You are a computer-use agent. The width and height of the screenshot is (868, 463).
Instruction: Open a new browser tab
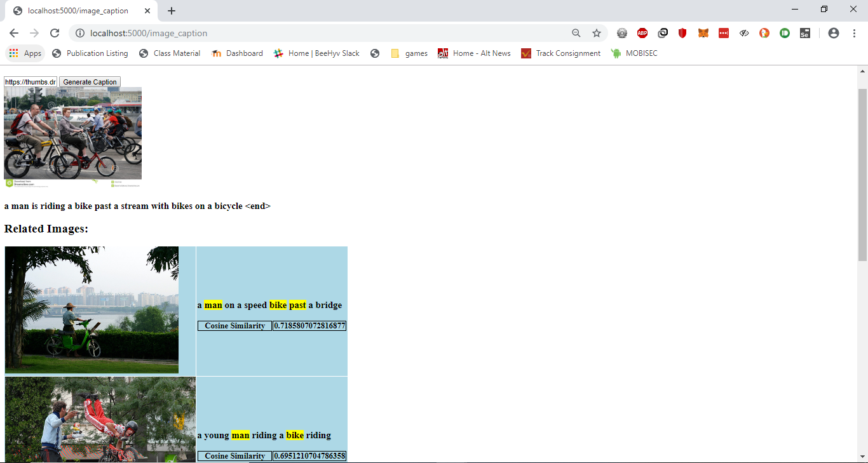172,11
